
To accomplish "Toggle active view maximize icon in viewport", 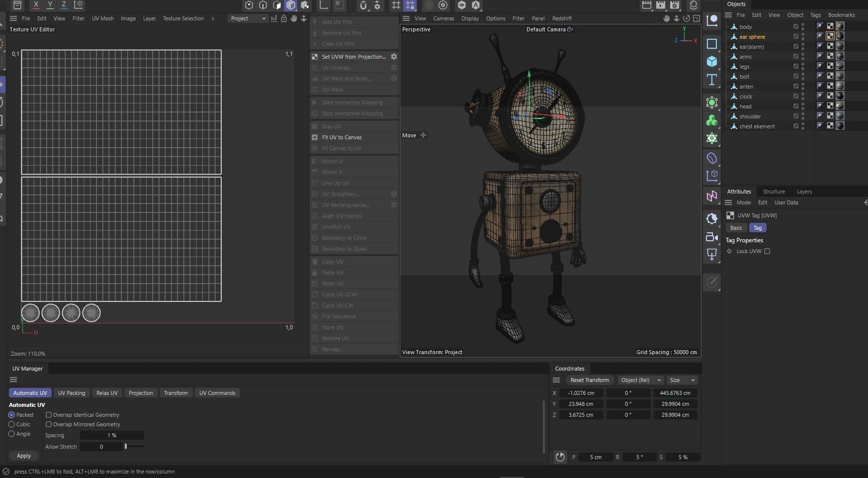I will (696, 18).
